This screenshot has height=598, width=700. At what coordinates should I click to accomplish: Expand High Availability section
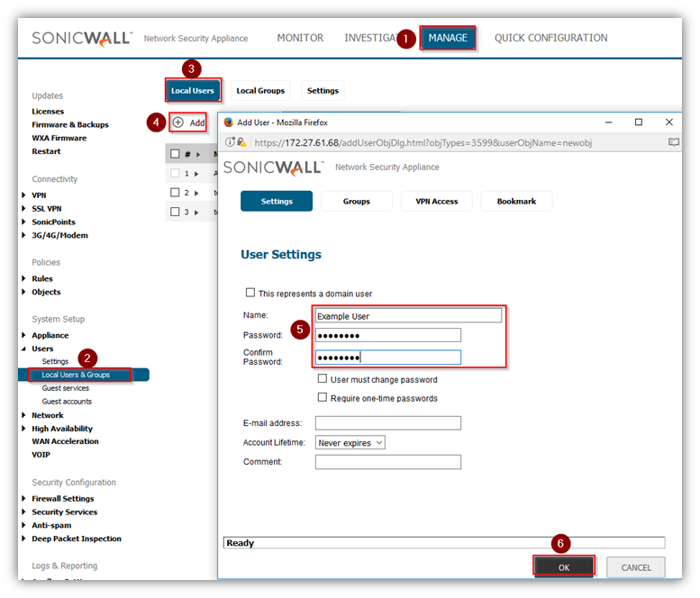click(x=23, y=429)
